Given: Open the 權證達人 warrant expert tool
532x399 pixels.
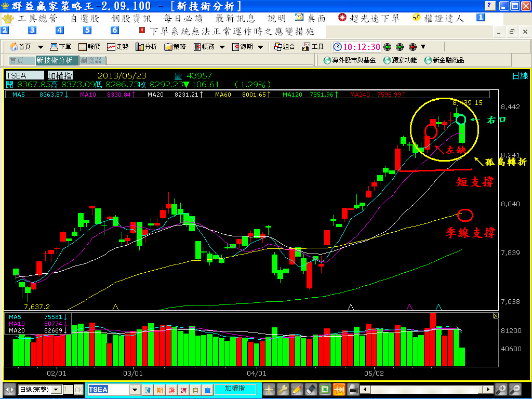Looking at the screenshot, I should click(x=438, y=18).
